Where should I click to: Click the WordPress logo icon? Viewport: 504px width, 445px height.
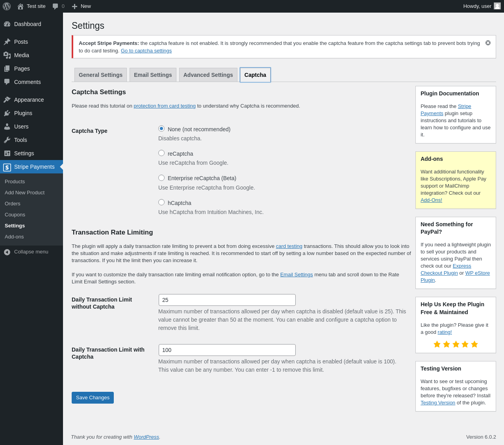7,6
